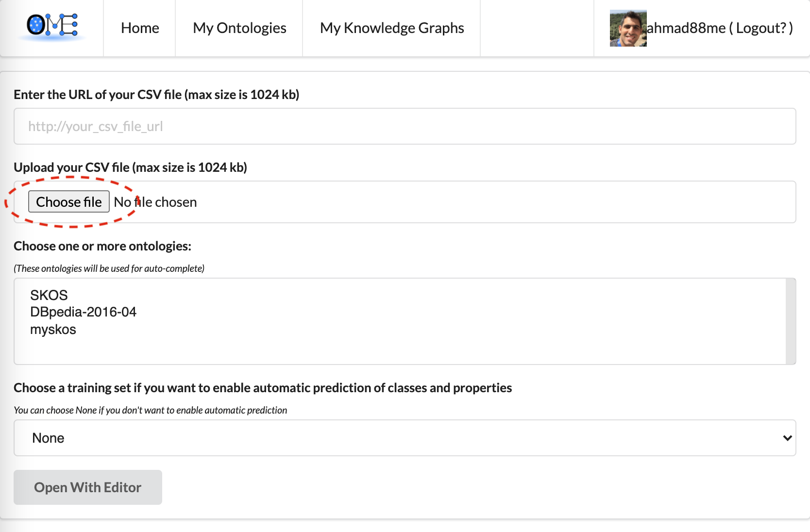Select SKOS in the ontologies list
The height and width of the screenshot is (532, 810).
coord(49,295)
